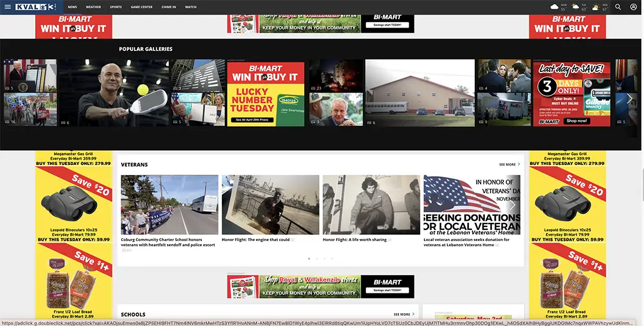The width and height of the screenshot is (644, 326).
Task: Click Bi-Mart Lucky Number Tuesday ad
Action: click(x=266, y=94)
